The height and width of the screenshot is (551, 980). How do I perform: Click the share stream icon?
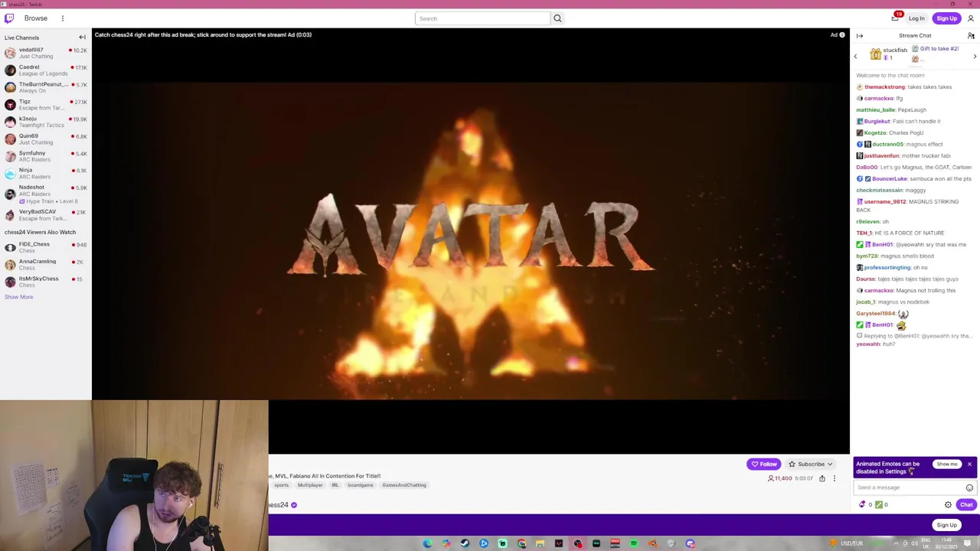[x=822, y=478]
